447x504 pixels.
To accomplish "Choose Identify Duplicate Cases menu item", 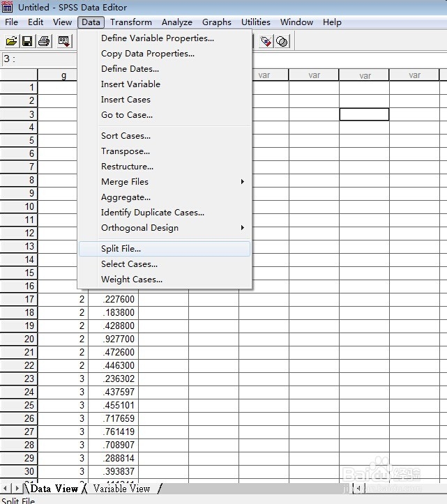I will click(x=165, y=213).
